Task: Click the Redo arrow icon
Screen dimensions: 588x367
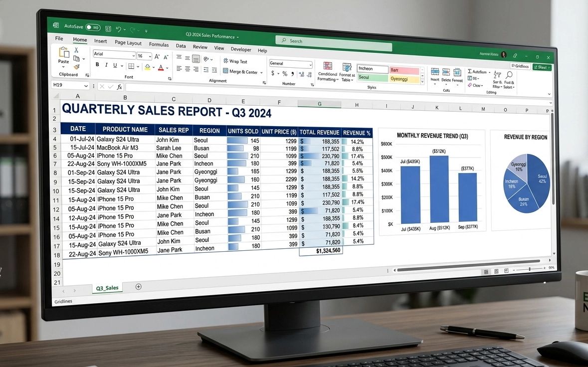Action: [x=132, y=29]
